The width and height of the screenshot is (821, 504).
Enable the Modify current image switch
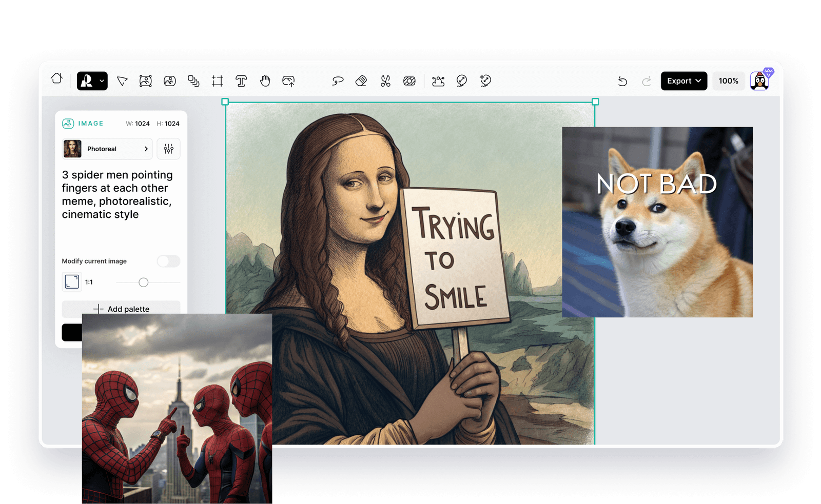[168, 261]
